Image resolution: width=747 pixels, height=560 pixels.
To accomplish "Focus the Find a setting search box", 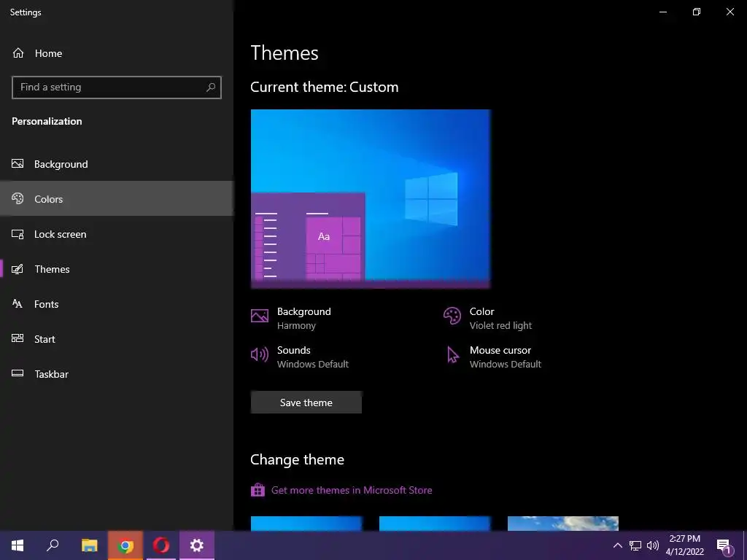I will pyautogui.click(x=117, y=87).
